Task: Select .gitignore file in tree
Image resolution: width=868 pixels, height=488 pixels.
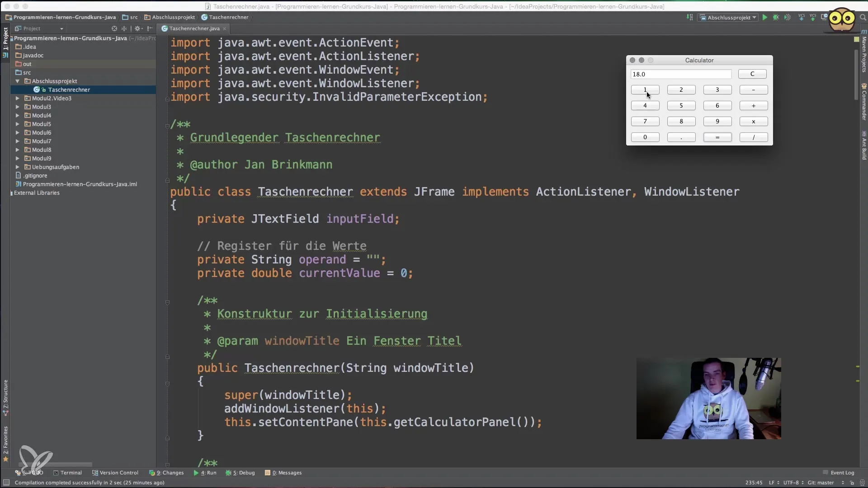Action: click(35, 176)
